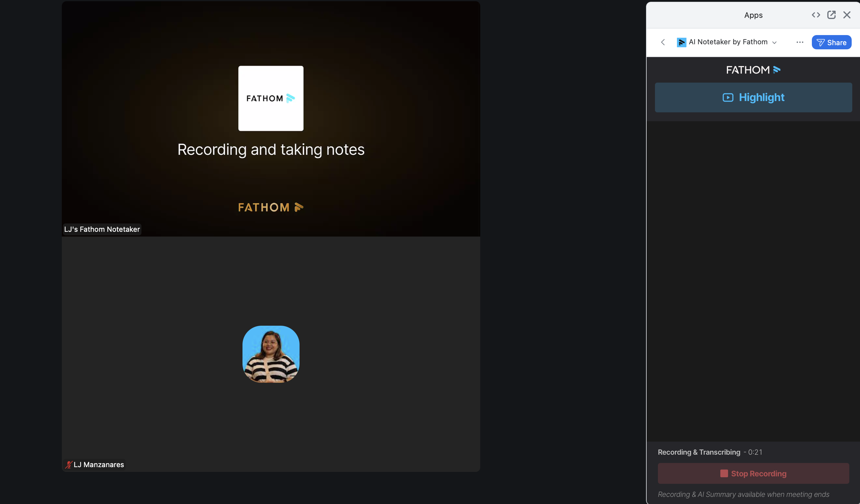Click the white Fathom logo tile
This screenshot has width=860, height=504.
(x=271, y=98)
